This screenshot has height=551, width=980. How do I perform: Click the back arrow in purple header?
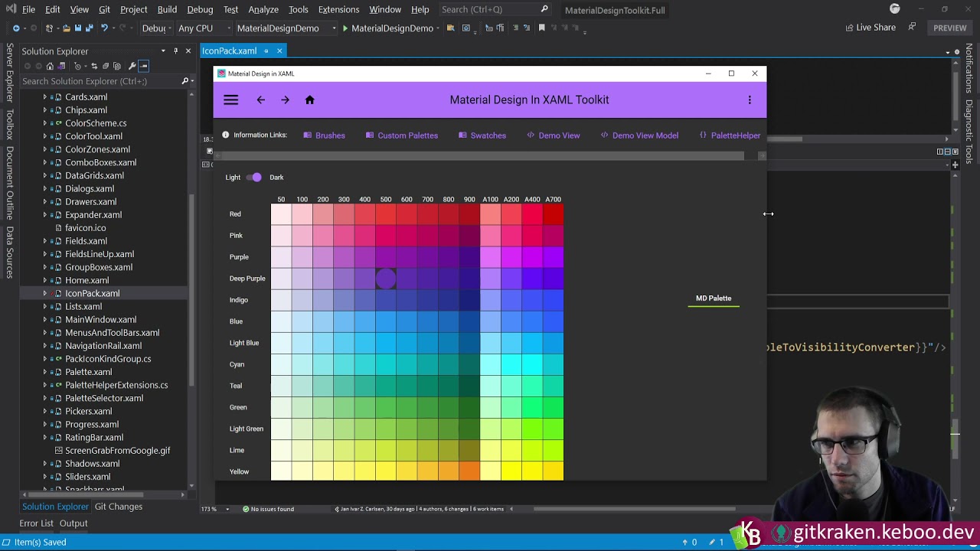260,100
